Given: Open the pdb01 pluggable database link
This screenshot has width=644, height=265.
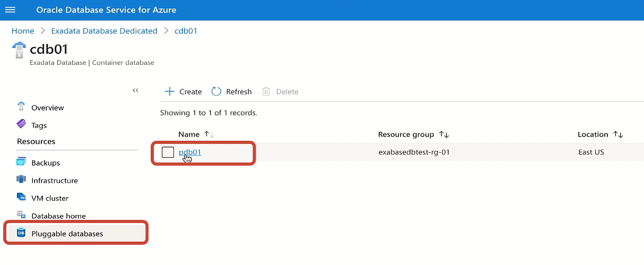Looking at the screenshot, I should coord(190,152).
